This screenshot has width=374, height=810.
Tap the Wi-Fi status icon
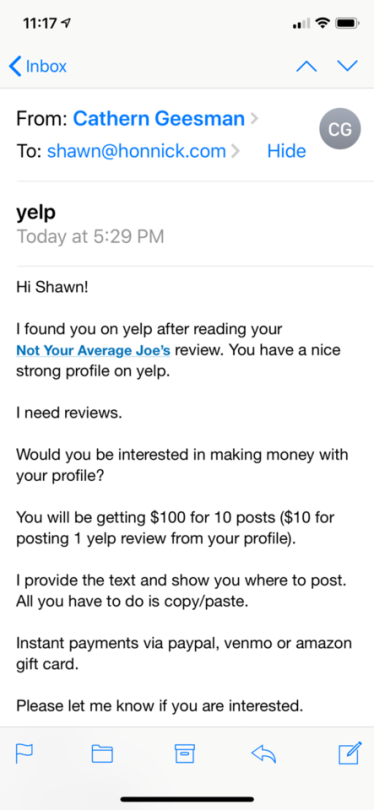322,23
